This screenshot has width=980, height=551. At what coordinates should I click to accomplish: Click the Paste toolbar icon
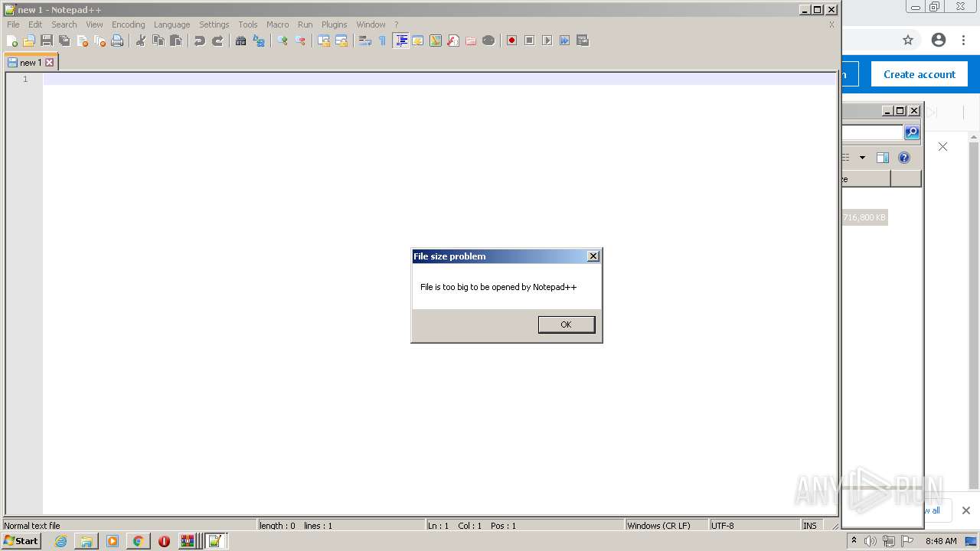pyautogui.click(x=176, y=41)
